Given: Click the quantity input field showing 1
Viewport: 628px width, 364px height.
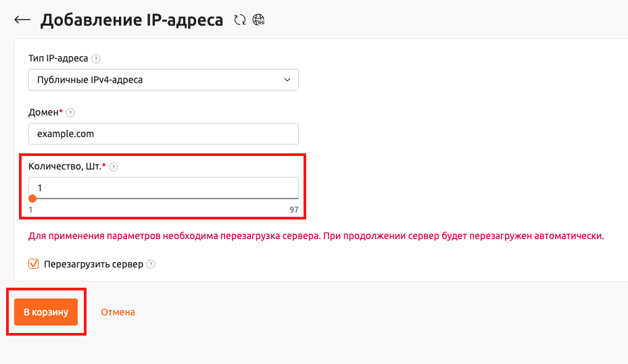Looking at the screenshot, I should pyautogui.click(x=163, y=187).
